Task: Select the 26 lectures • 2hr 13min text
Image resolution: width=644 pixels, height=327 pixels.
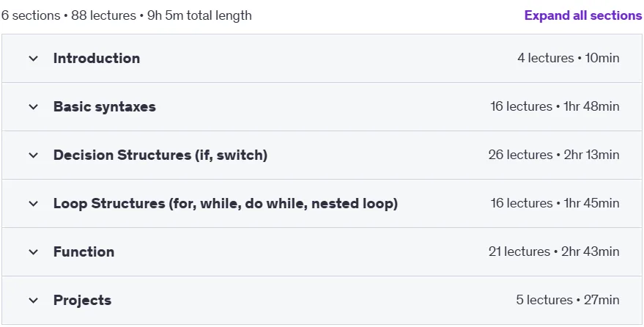Action: click(x=554, y=155)
